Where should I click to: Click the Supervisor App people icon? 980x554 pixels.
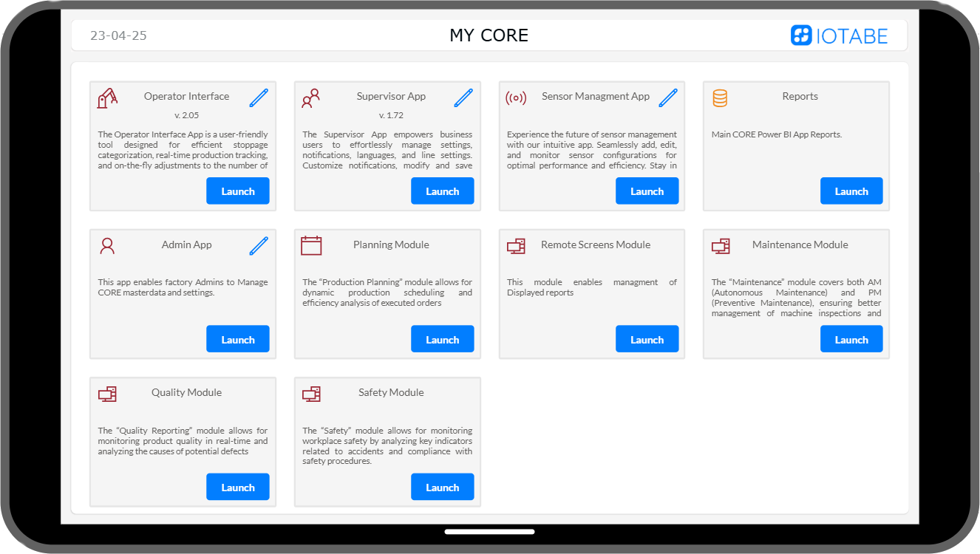pyautogui.click(x=311, y=98)
